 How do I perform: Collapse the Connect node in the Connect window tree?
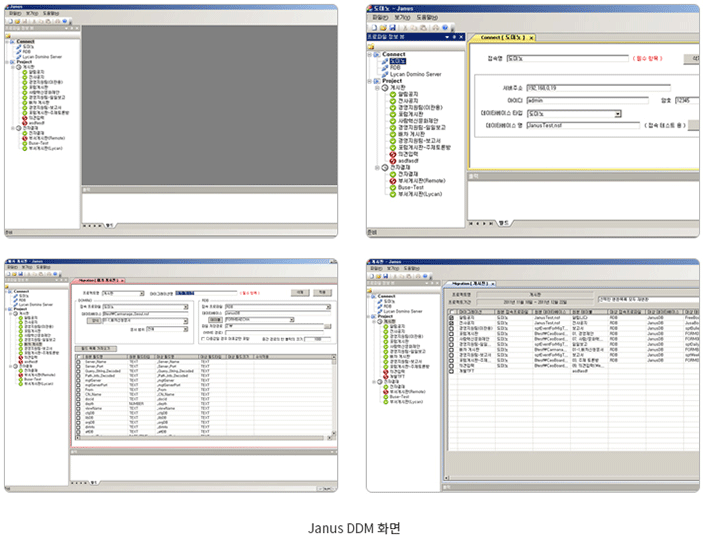point(370,54)
